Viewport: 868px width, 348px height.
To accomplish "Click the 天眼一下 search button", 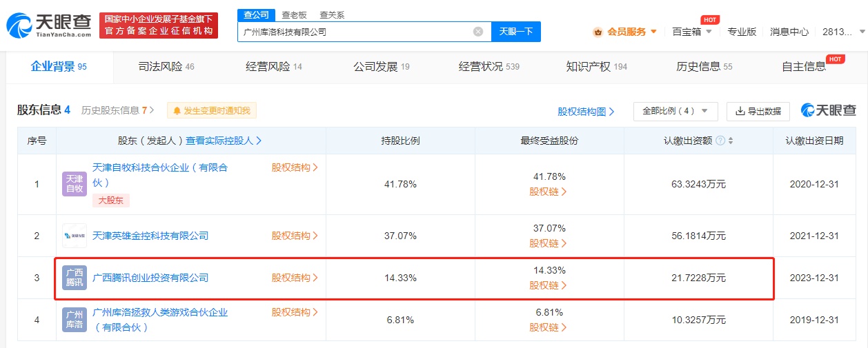I will [x=515, y=32].
